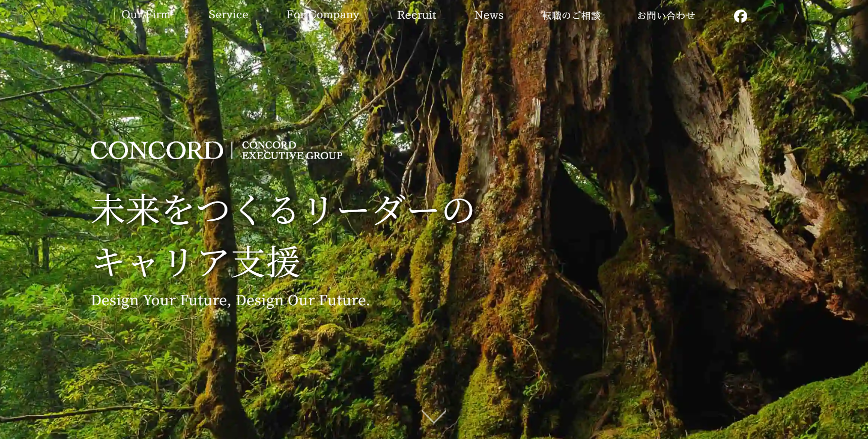This screenshot has height=439, width=868.
Task: Click the 'Design Our Future.' tagline ending
Action: [302, 301]
